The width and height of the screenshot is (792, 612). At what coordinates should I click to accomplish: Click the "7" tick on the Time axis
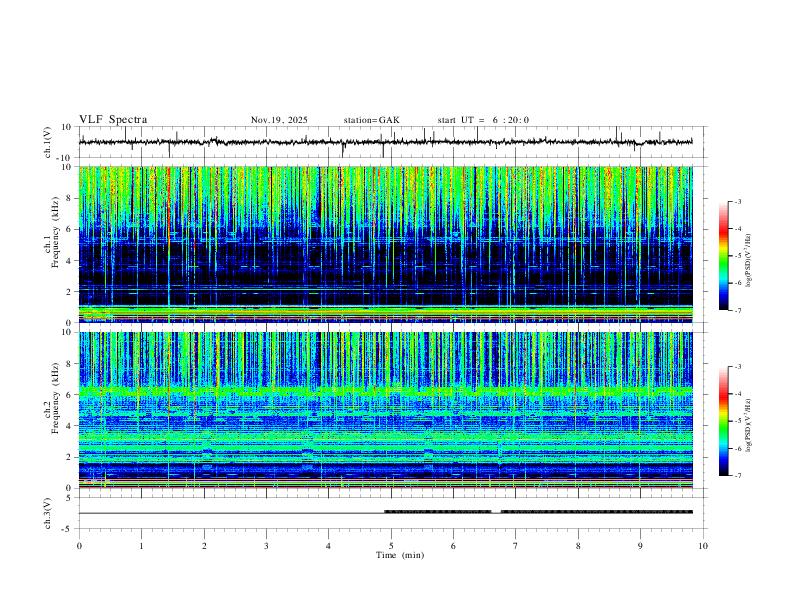click(515, 546)
